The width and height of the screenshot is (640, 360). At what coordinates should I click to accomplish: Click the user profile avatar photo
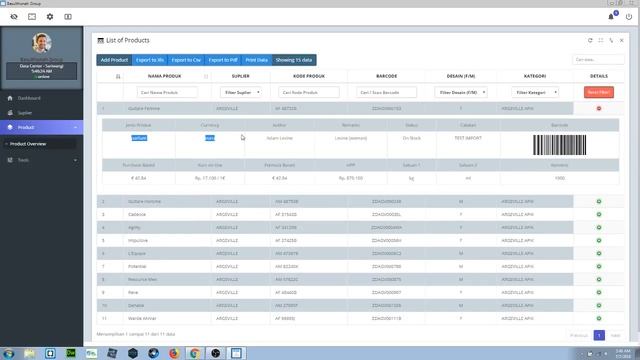tap(42, 43)
